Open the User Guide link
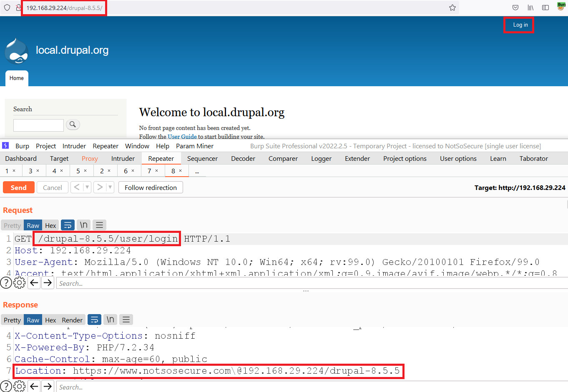This screenshot has width=568, height=392. click(x=182, y=136)
